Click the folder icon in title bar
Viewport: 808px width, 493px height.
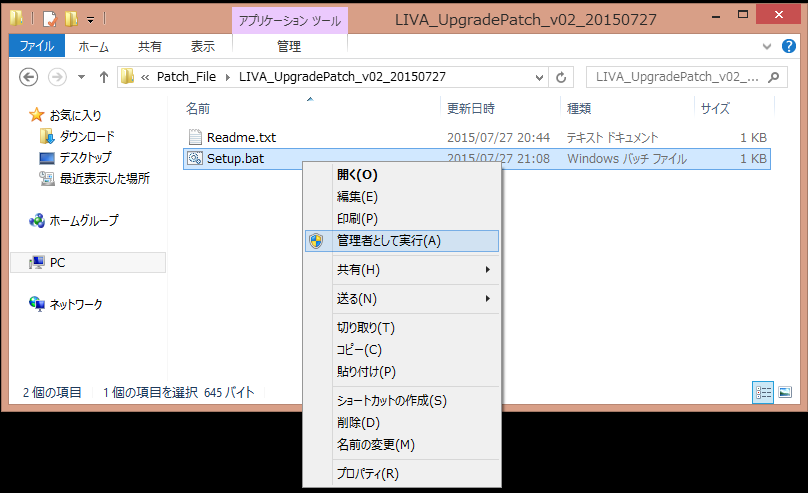[x=16, y=19]
